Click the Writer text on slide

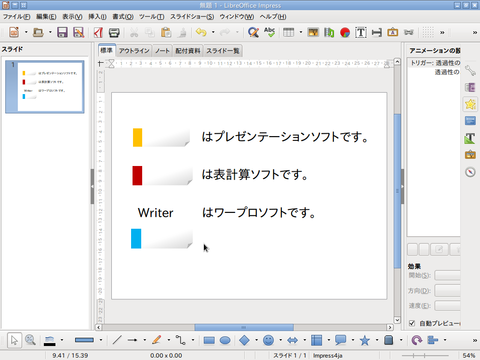click(156, 213)
